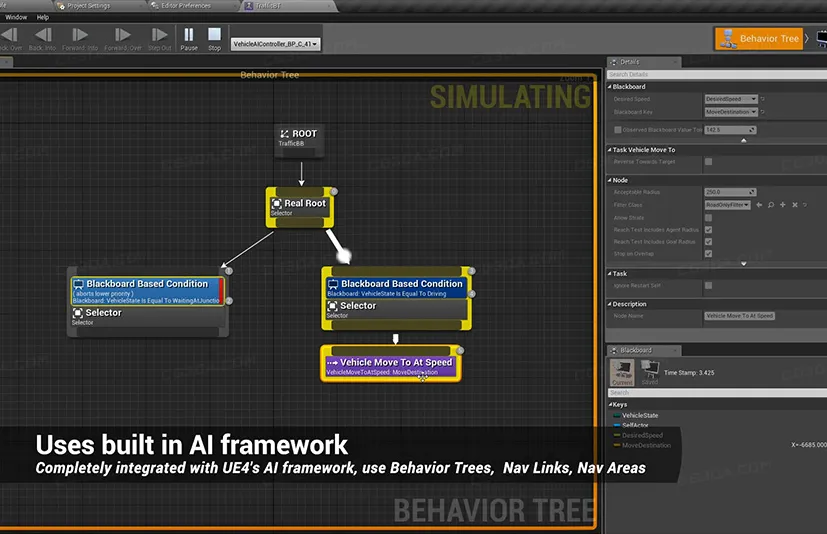This screenshot has width=827, height=534.
Task: Click the Back Over debug arrow icon
Action: [x=9, y=35]
